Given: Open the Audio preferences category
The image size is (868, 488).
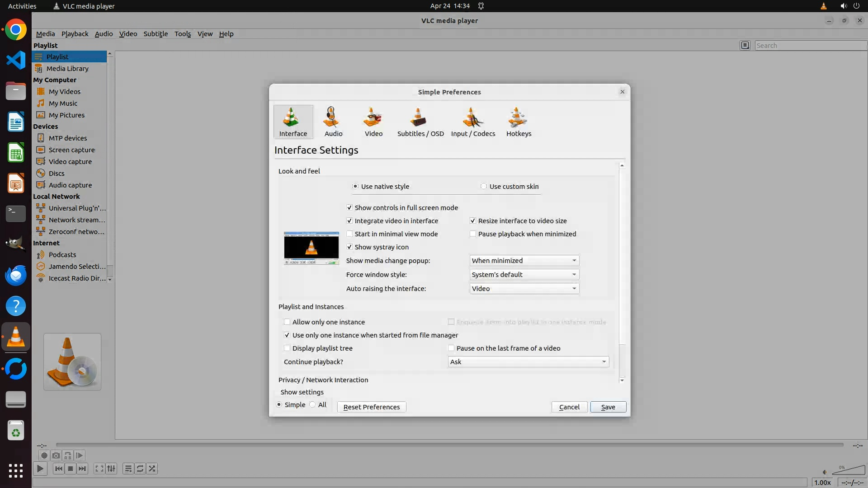Looking at the screenshot, I should pos(333,122).
